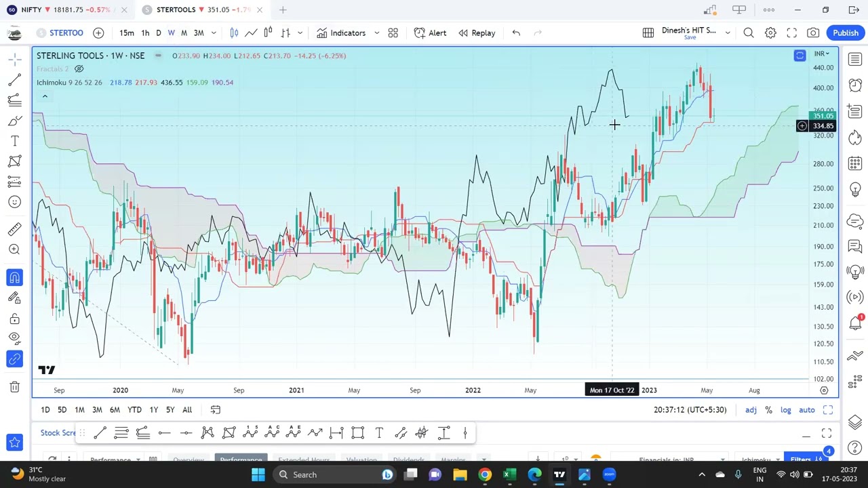The height and width of the screenshot is (488, 868).
Task: Open the emoji icons tool
Action: (x=15, y=202)
